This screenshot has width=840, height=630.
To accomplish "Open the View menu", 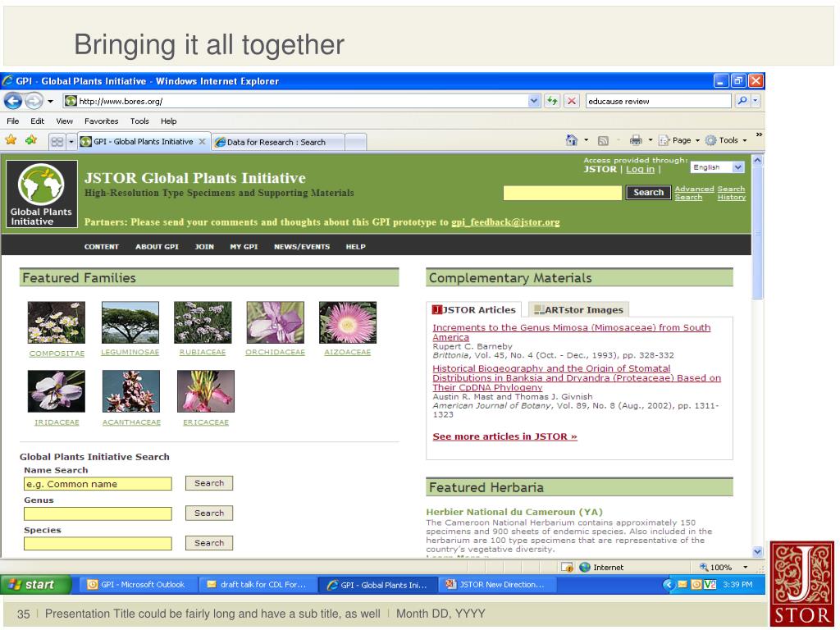I will tap(64, 121).
